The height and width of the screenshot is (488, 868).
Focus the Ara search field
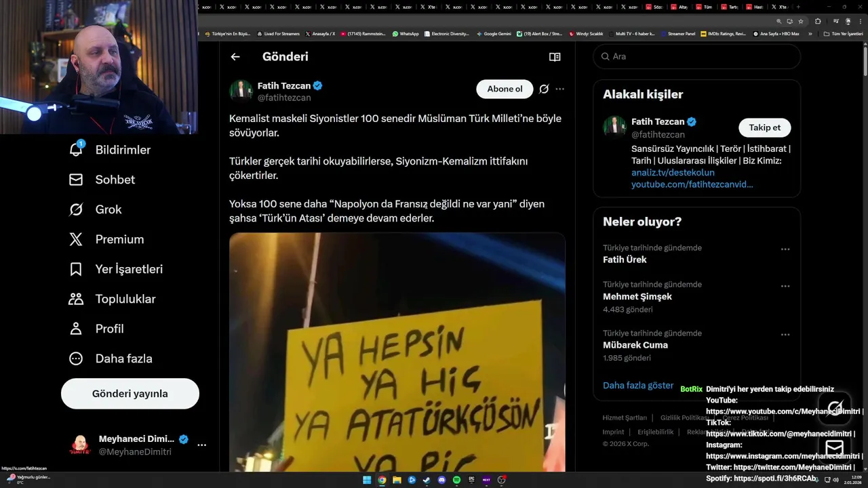(x=697, y=56)
